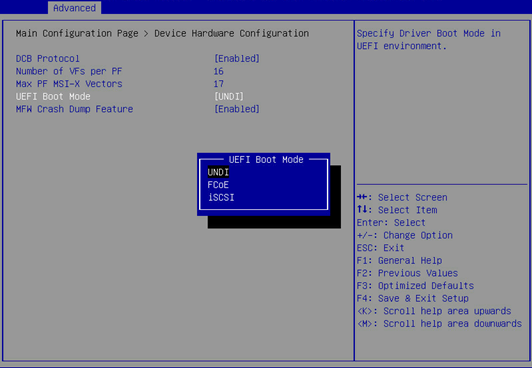Click Scroll help area downwards hint

pos(439,323)
